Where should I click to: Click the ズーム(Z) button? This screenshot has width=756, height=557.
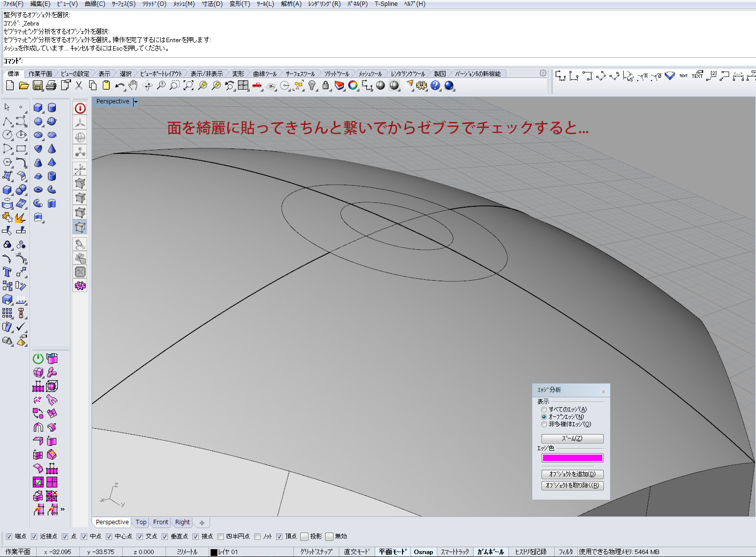tap(572, 438)
